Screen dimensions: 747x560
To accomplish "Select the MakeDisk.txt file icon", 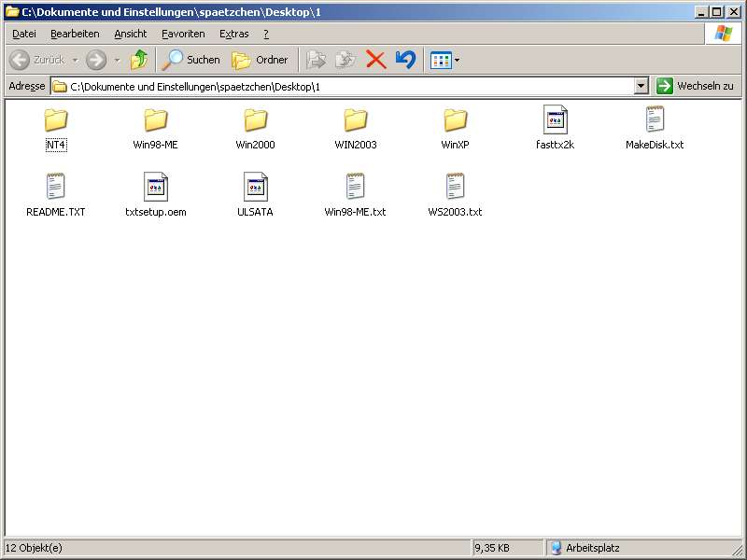I will tap(655, 119).
